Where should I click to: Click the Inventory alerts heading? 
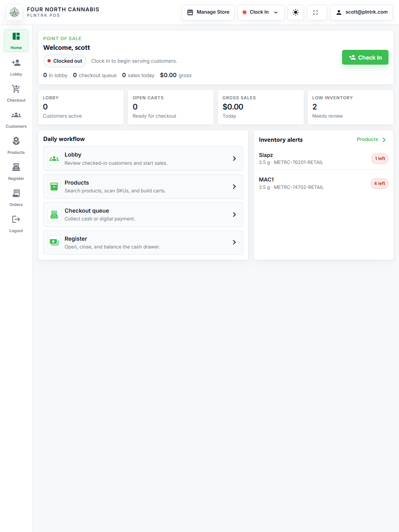281,140
